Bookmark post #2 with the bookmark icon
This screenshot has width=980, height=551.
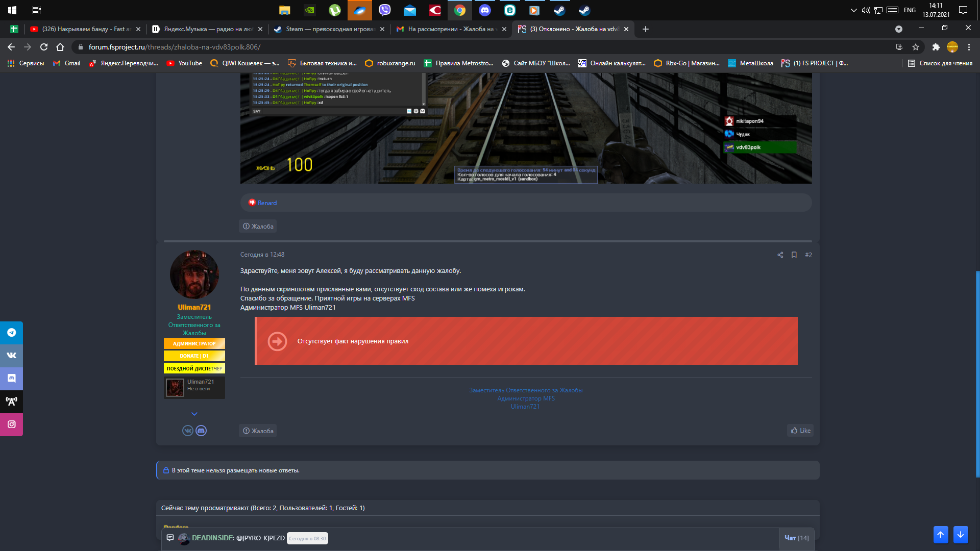[794, 255]
